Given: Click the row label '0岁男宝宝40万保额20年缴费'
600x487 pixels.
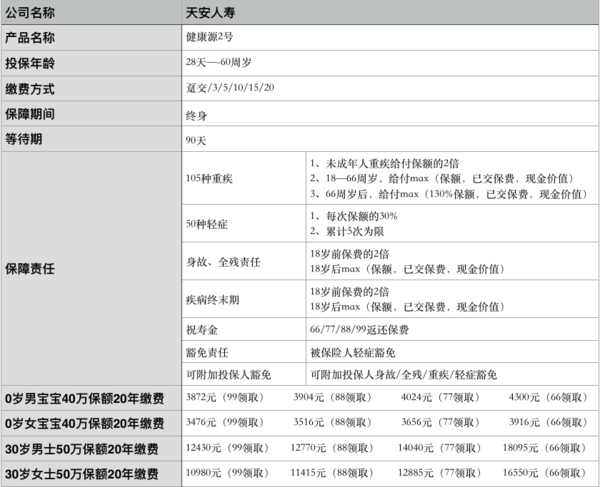Looking at the screenshot, I should tap(85, 399).
